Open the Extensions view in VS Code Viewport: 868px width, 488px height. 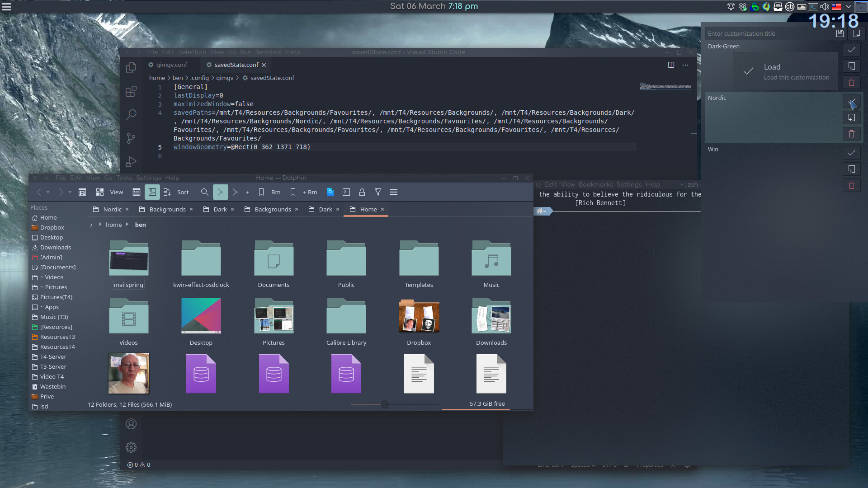coord(131,91)
